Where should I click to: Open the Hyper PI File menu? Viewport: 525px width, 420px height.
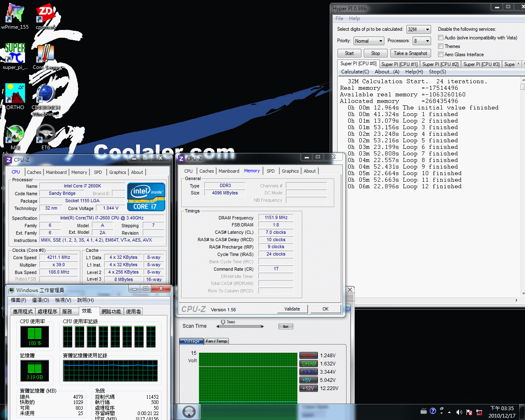(x=339, y=18)
